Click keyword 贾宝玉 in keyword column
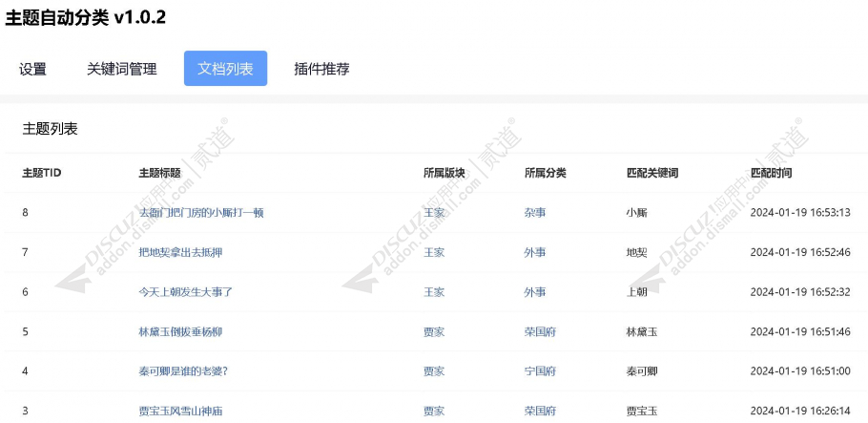 coord(642,412)
